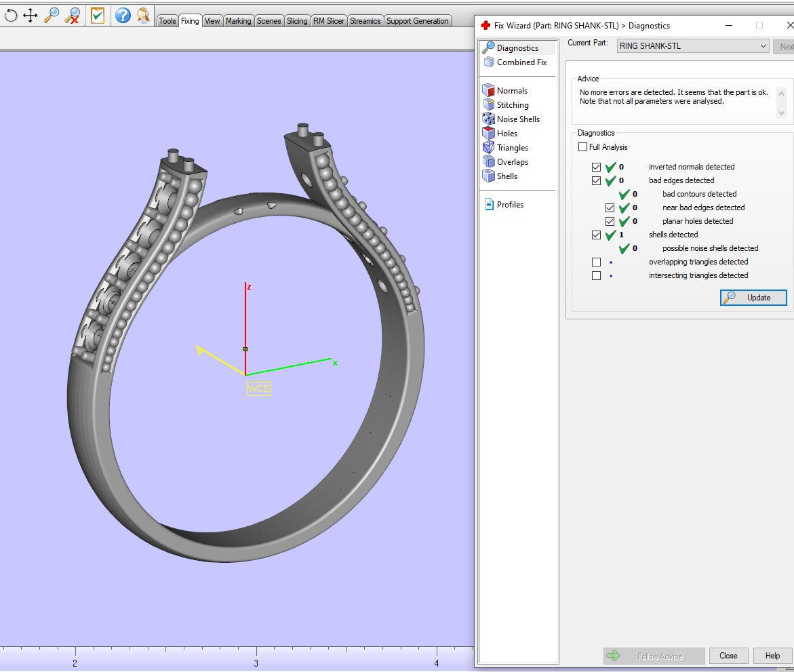This screenshot has height=672, width=794.
Task: Tick the intersecting triangles detection checkbox
Action: click(596, 275)
